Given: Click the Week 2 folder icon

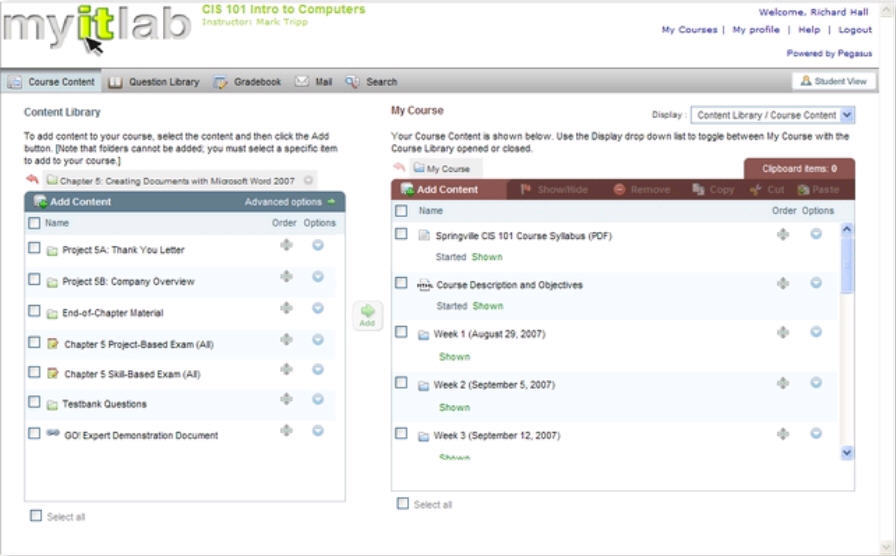Looking at the screenshot, I should coord(423,386).
